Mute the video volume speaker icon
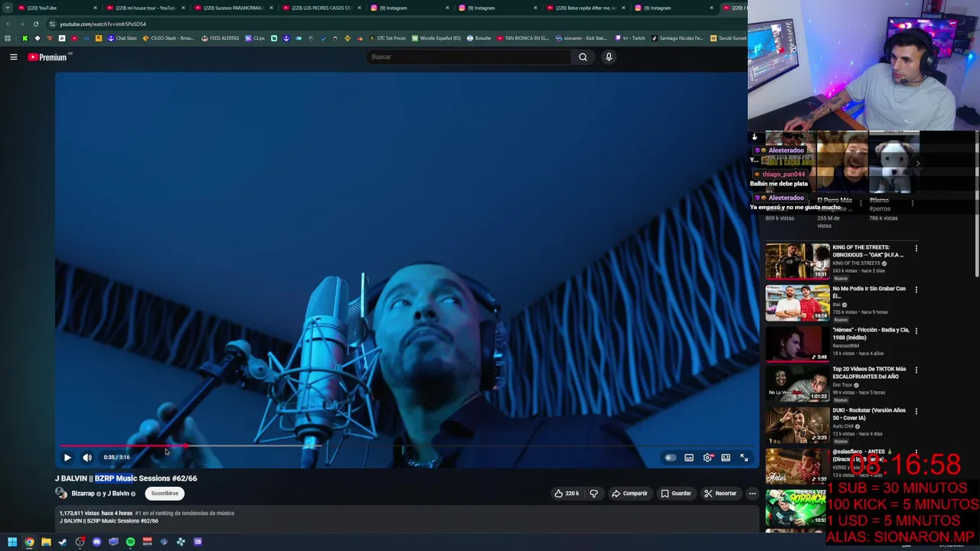 click(87, 458)
